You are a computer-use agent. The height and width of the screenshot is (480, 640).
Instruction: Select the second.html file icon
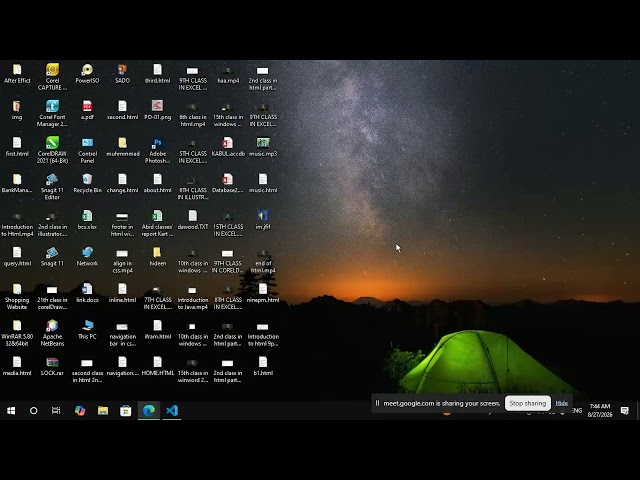pos(122,111)
